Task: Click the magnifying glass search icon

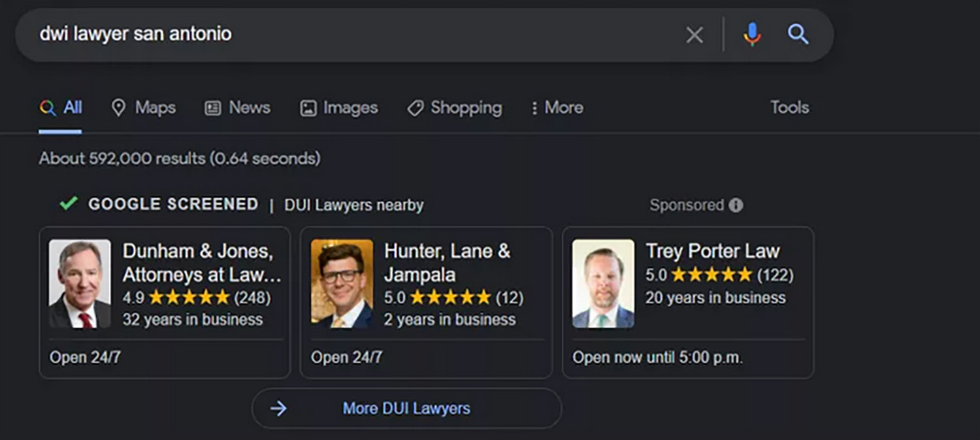Action: point(797,35)
